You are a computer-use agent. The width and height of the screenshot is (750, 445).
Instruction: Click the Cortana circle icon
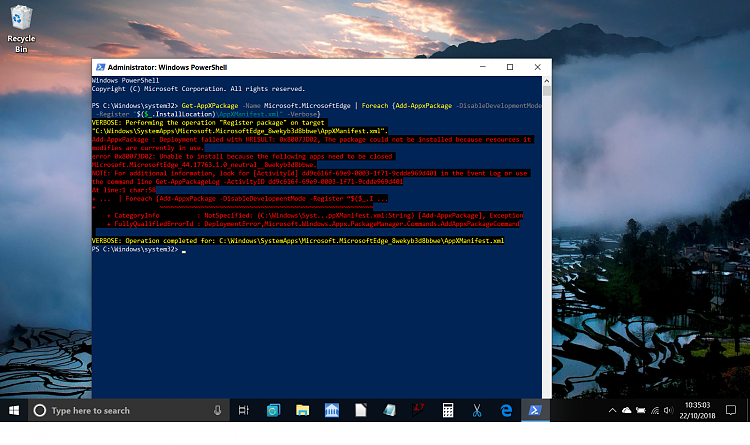(x=40, y=411)
